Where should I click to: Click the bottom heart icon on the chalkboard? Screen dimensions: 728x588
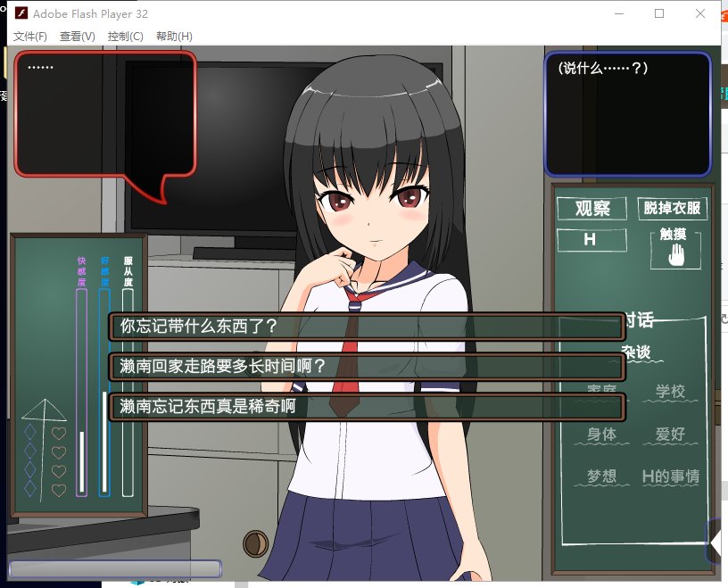click(x=59, y=490)
